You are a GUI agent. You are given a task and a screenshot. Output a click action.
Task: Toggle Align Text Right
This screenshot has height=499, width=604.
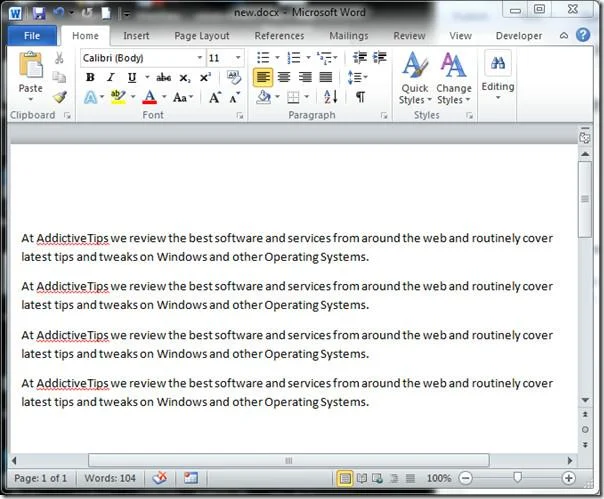[305, 77]
